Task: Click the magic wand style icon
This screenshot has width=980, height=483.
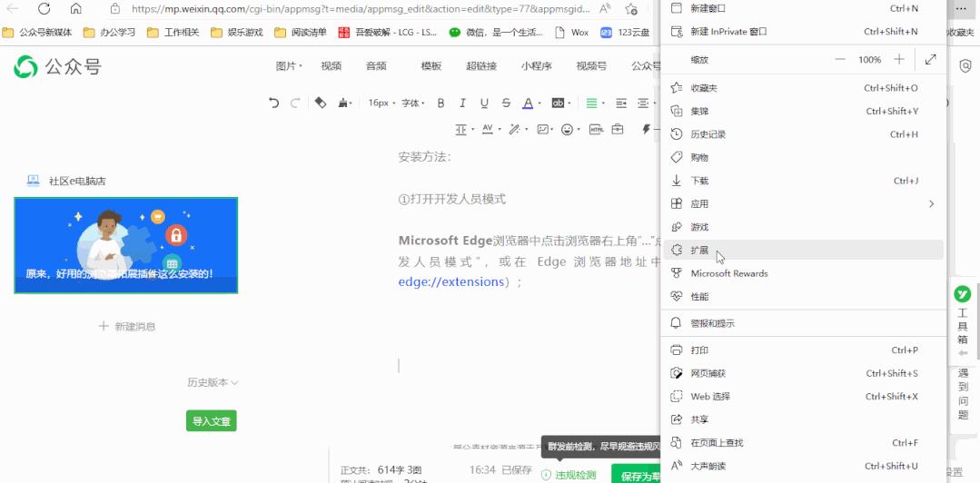Action: click(514, 129)
